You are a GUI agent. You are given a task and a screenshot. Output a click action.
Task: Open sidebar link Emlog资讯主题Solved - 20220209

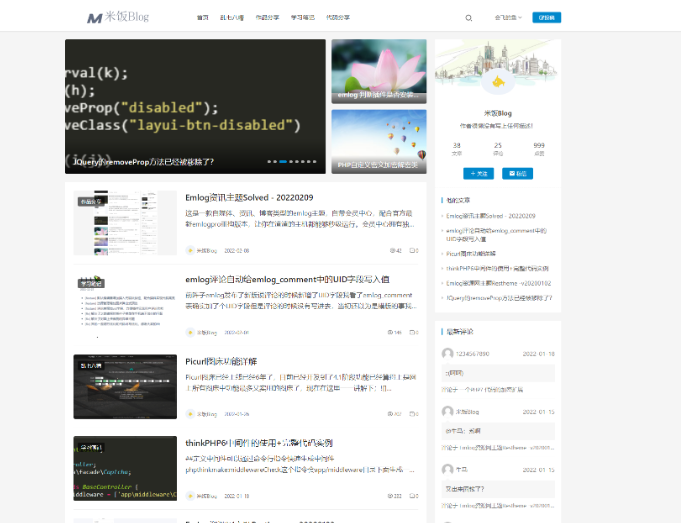click(x=491, y=216)
